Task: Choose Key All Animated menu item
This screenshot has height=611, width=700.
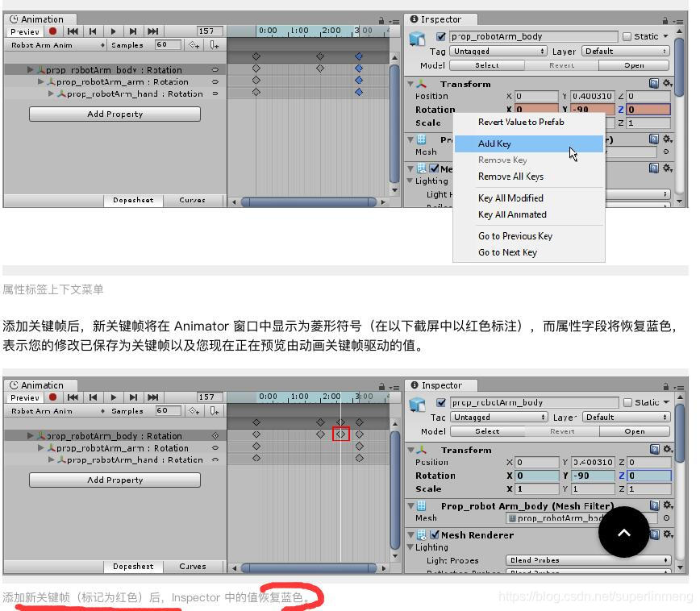Action: (529, 214)
